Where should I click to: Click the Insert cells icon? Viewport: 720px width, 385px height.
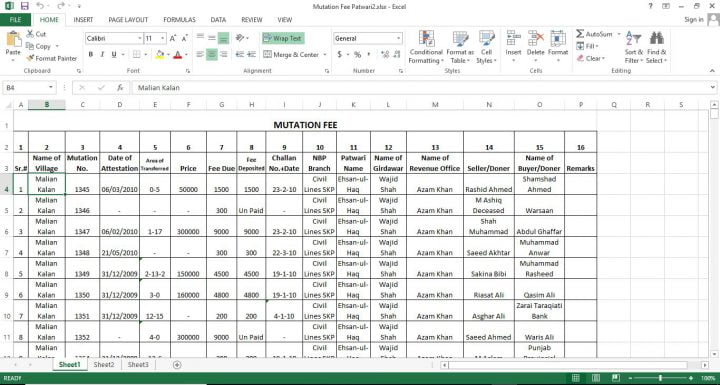coord(513,38)
